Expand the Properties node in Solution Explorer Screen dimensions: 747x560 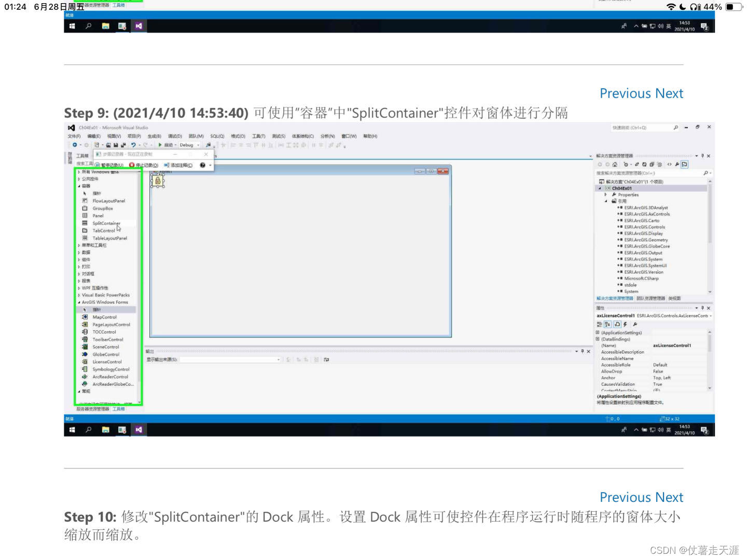606,194
